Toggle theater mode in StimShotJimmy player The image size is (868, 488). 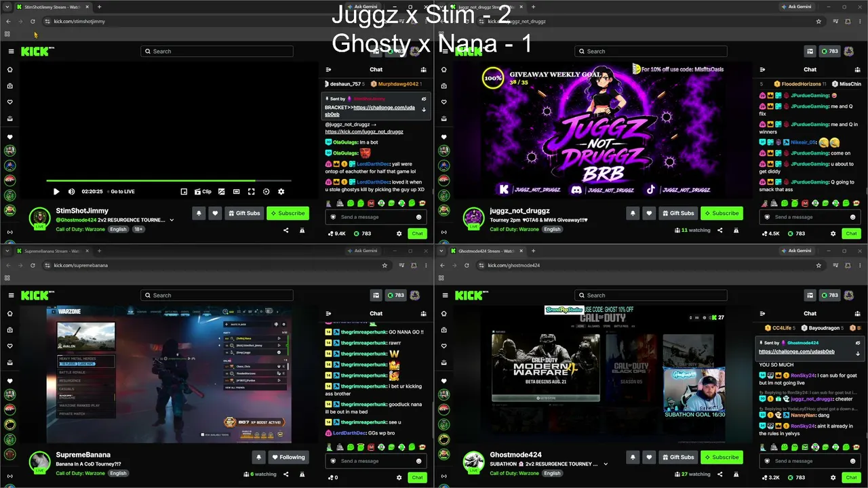point(236,192)
